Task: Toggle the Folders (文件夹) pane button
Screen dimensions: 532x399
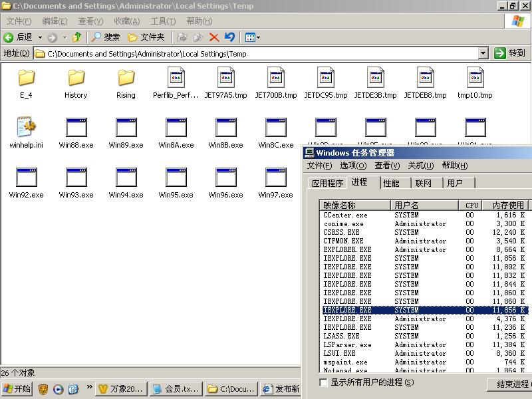Action: 146,37
